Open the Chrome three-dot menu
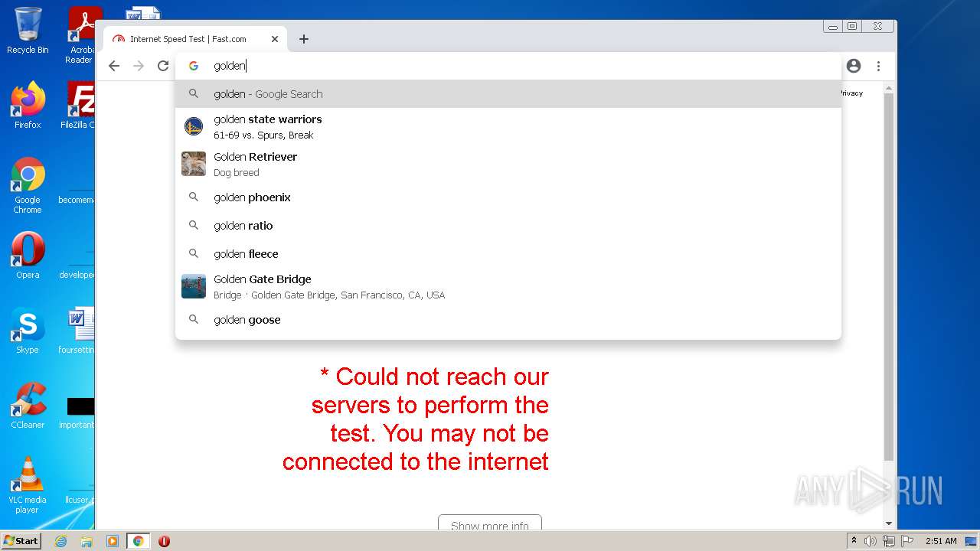This screenshot has height=551, width=980. click(x=879, y=66)
